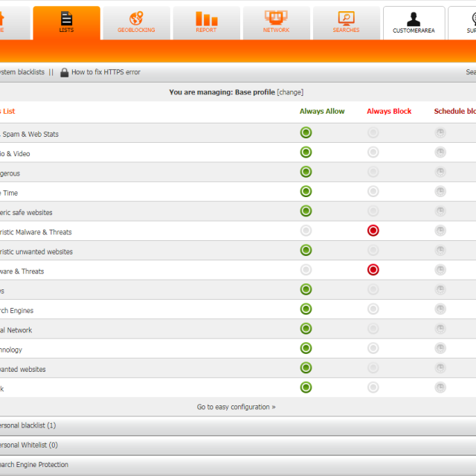Switch to the Lists tab

(66, 22)
